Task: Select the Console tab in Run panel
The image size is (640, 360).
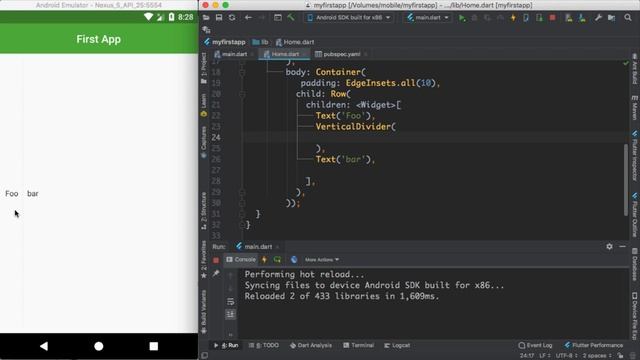Action: click(x=241, y=260)
